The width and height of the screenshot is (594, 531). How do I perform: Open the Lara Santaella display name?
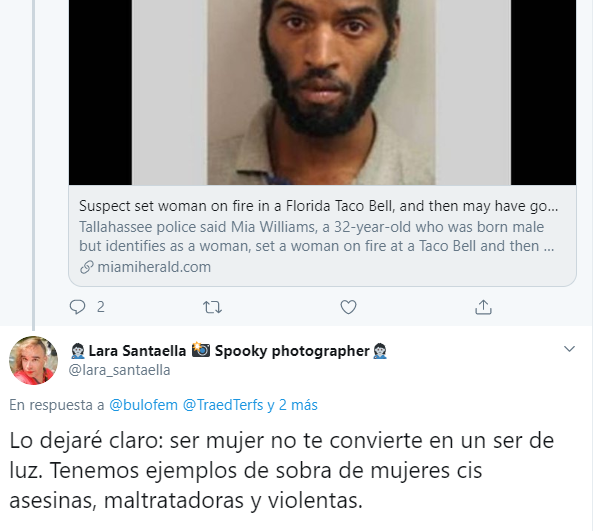(x=137, y=351)
